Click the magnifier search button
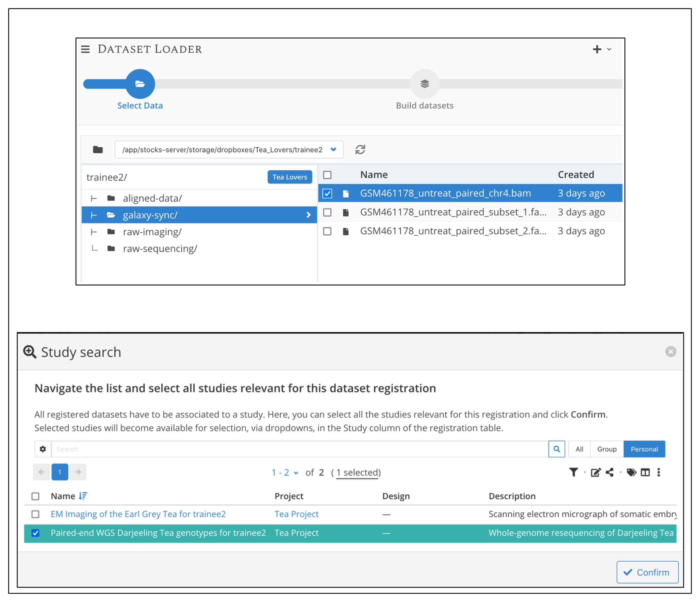The image size is (700, 602). pos(557,449)
